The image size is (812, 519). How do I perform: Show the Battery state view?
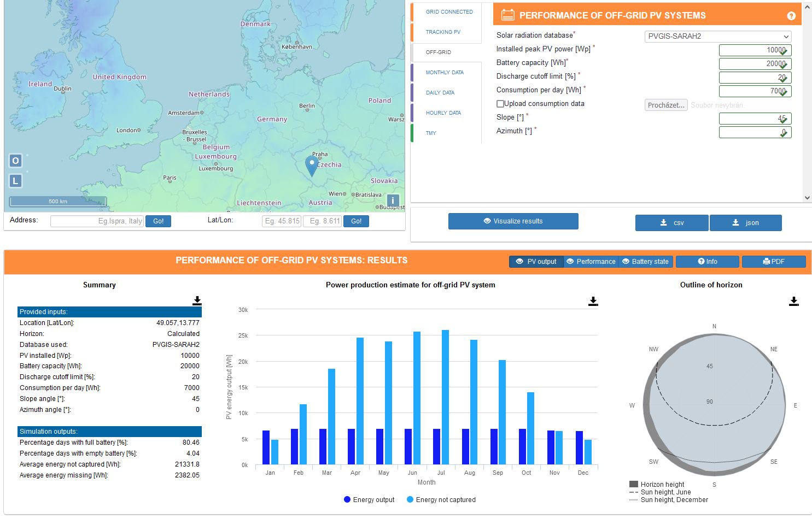click(645, 262)
